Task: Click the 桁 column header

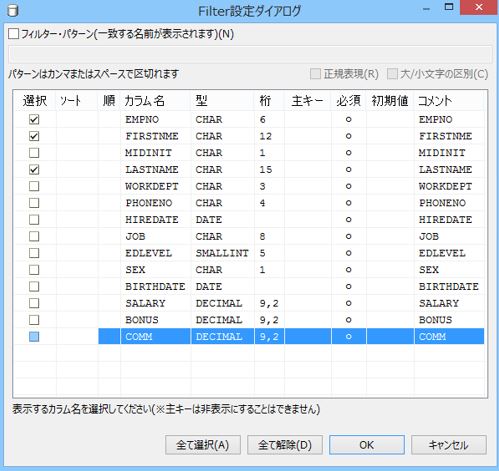Action: [269, 101]
